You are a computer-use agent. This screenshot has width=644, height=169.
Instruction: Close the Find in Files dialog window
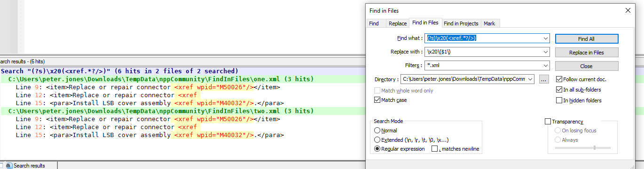(x=628, y=10)
